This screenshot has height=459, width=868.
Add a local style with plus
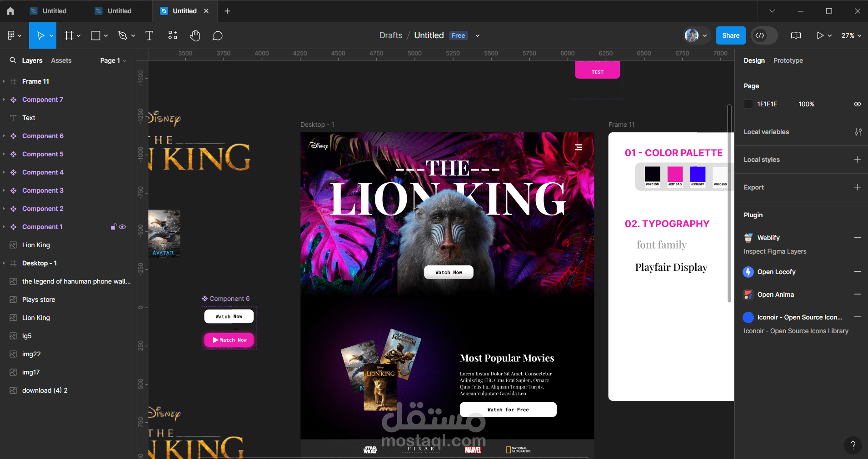[x=857, y=160]
